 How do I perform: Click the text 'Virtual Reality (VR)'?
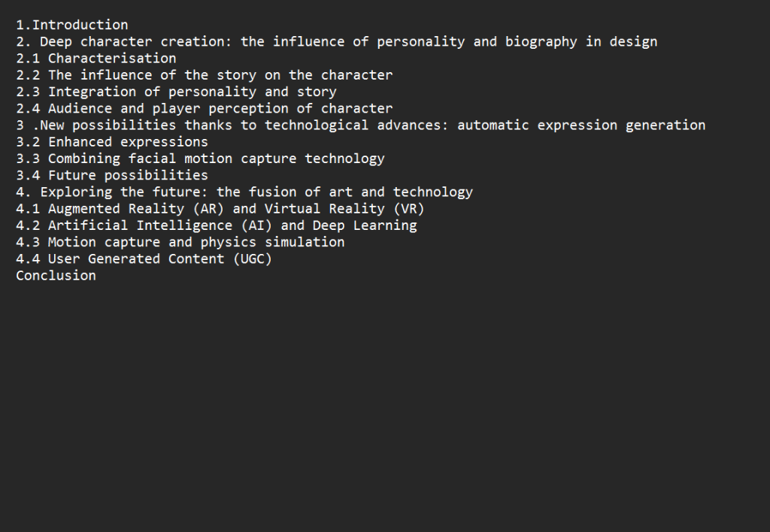[x=344, y=209]
